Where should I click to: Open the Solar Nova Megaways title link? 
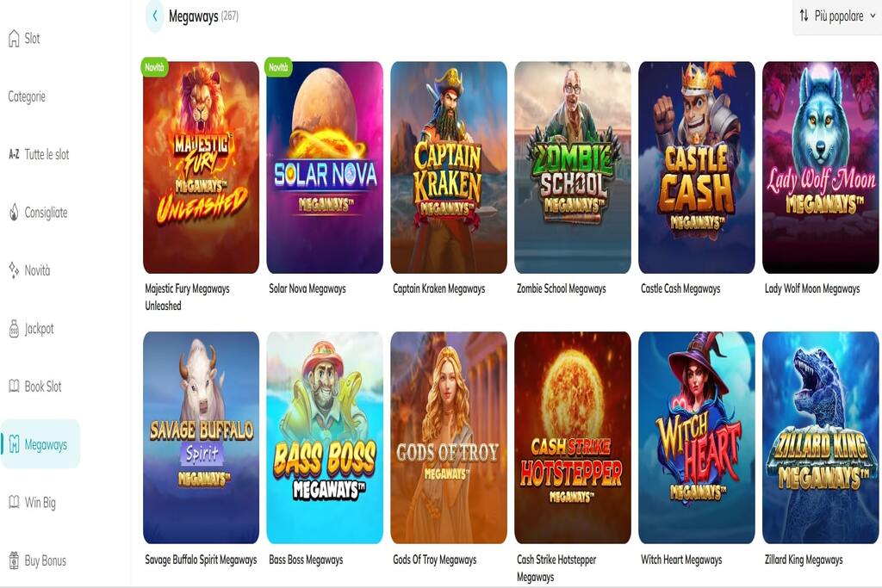[x=307, y=289]
